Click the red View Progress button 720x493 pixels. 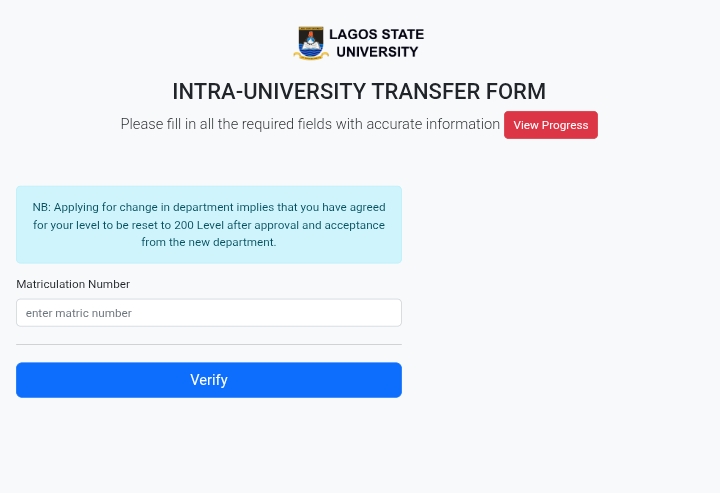[x=551, y=125]
